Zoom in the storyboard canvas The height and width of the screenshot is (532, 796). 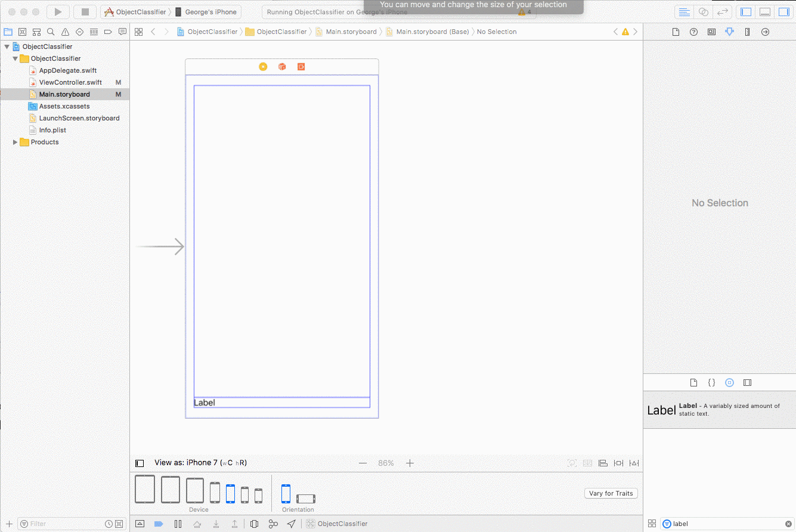pyautogui.click(x=410, y=463)
